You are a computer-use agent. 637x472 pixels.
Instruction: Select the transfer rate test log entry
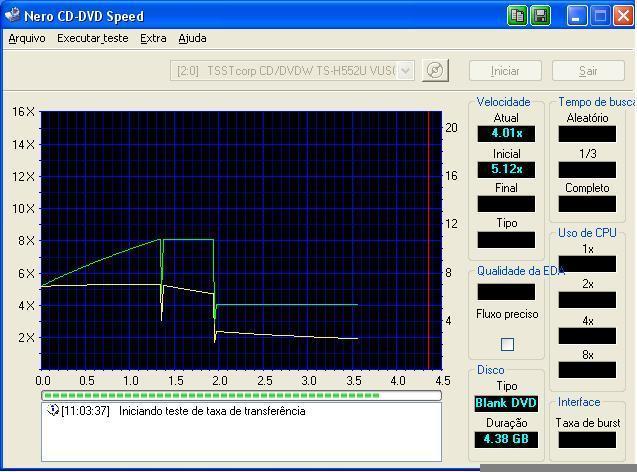click(211, 411)
